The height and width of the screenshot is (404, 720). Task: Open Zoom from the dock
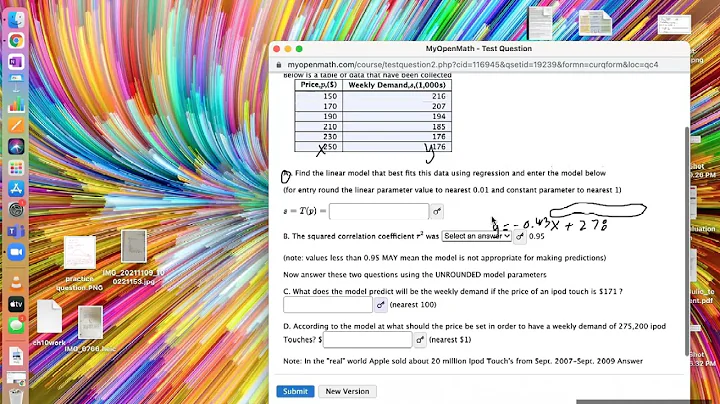16,252
